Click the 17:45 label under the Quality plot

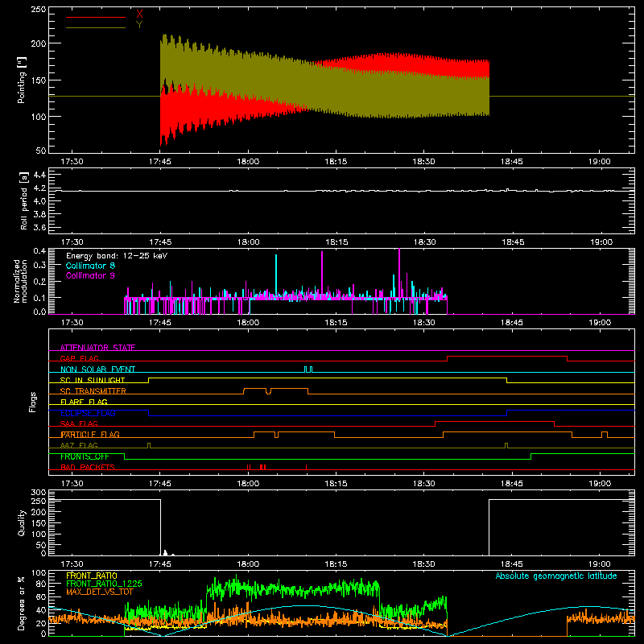point(160,564)
